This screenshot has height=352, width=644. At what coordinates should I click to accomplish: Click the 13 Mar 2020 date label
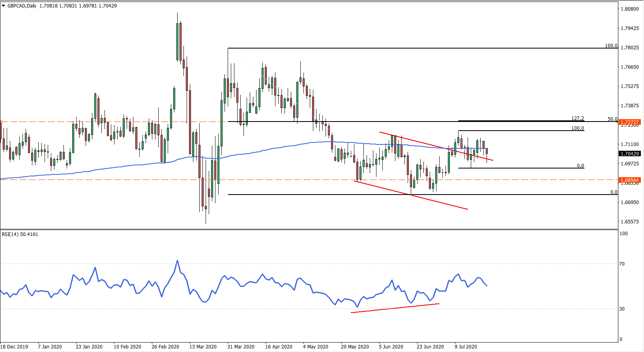coord(203,347)
